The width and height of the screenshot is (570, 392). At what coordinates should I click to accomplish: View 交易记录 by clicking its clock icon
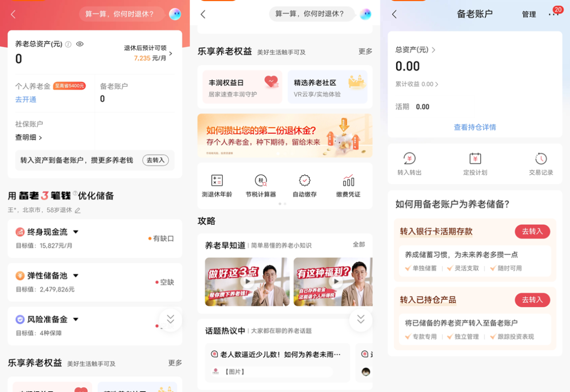click(x=541, y=160)
